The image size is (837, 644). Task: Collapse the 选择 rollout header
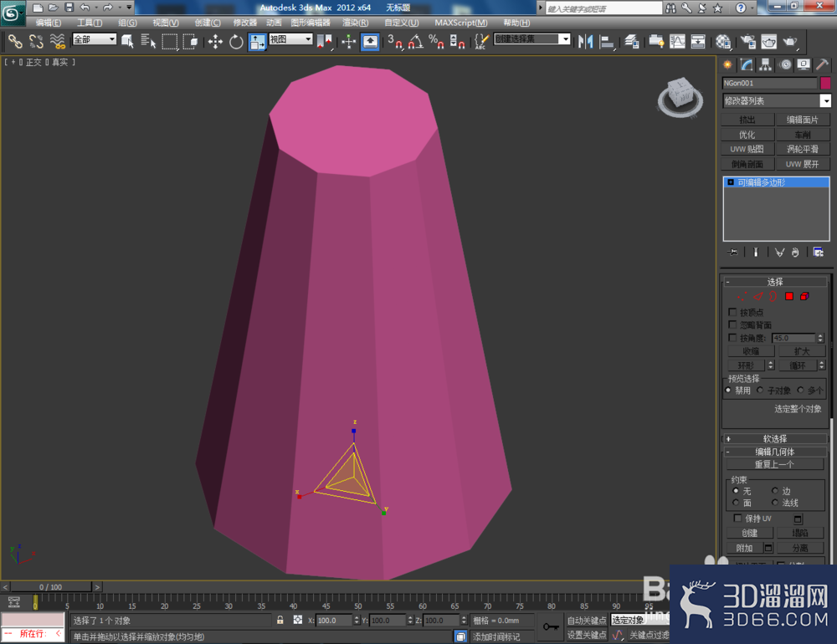[x=774, y=282]
